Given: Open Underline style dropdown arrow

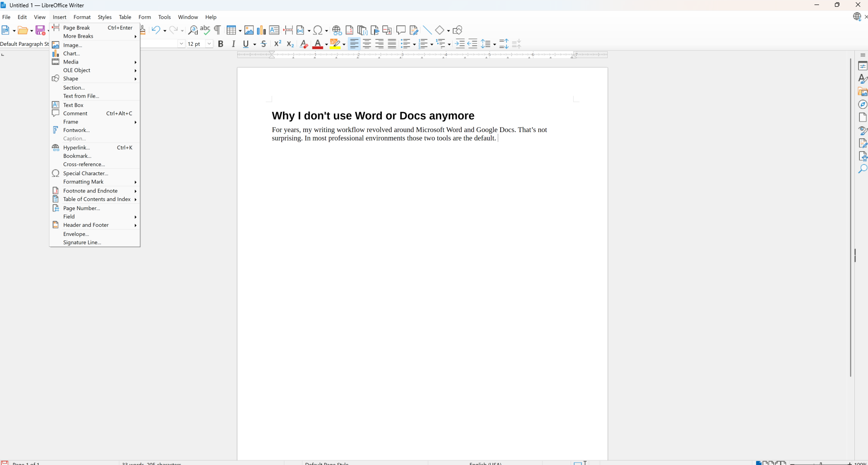Looking at the screenshot, I should click(254, 44).
